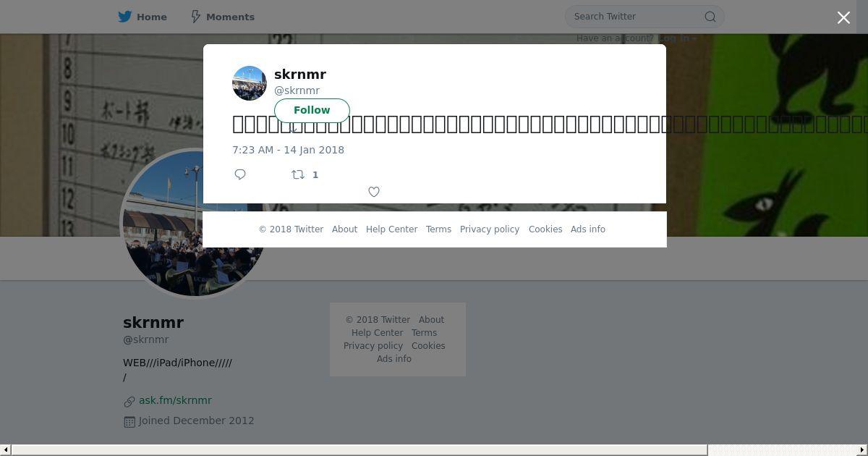Open Ads info in the tweet dialog footer

pos(588,229)
